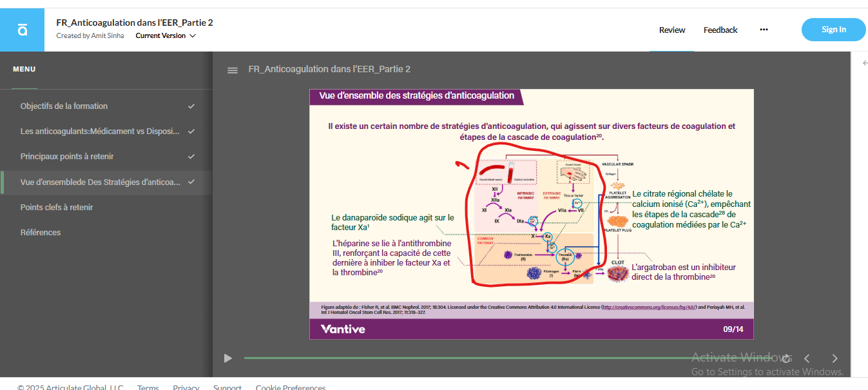
Task: Open the Cookie Preferences link
Action: 291,387
